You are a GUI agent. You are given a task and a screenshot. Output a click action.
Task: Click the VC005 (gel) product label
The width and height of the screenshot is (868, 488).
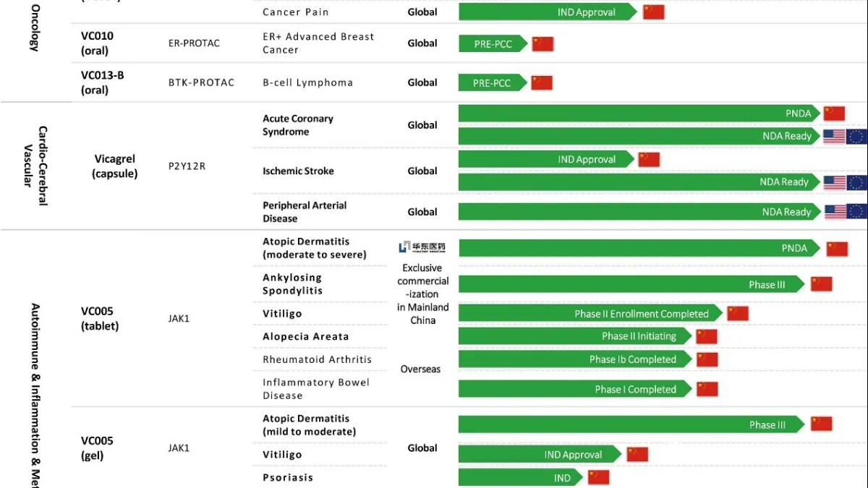point(98,448)
